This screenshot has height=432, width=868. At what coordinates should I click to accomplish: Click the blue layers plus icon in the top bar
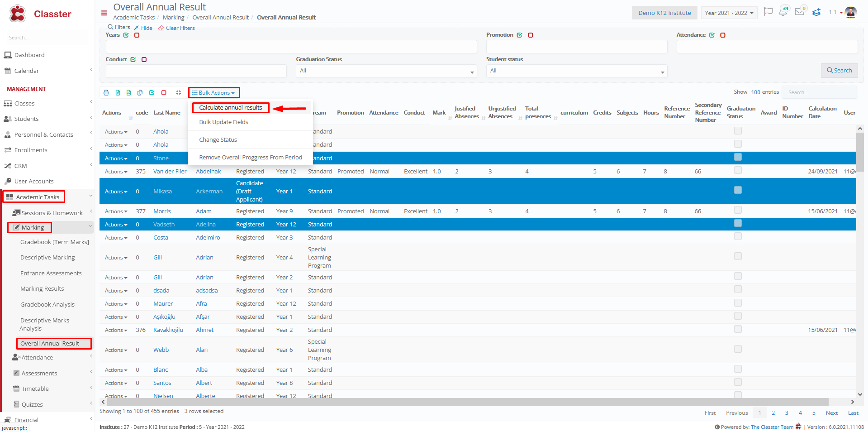point(816,12)
